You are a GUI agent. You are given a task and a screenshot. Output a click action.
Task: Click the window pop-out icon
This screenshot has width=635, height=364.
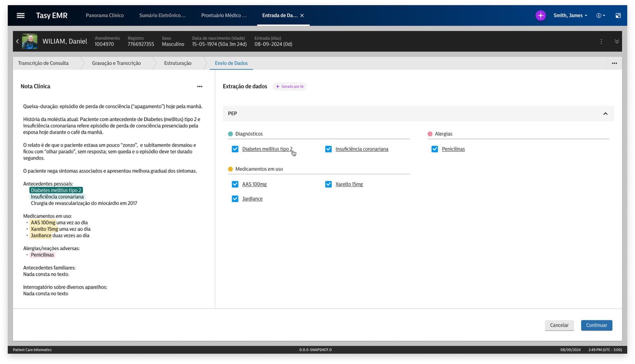pyautogui.click(x=618, y=16)
